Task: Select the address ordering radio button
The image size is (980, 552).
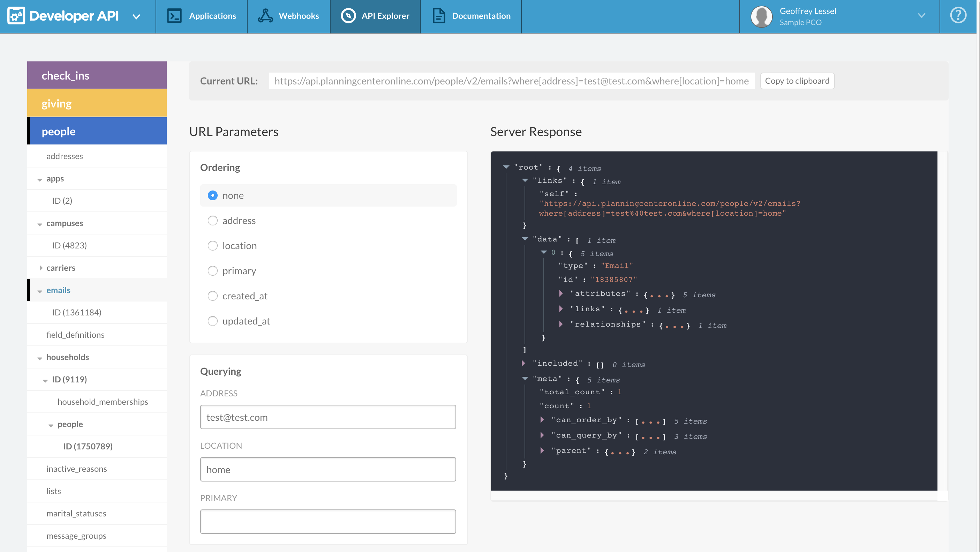Action: click(x=213, y=221)
